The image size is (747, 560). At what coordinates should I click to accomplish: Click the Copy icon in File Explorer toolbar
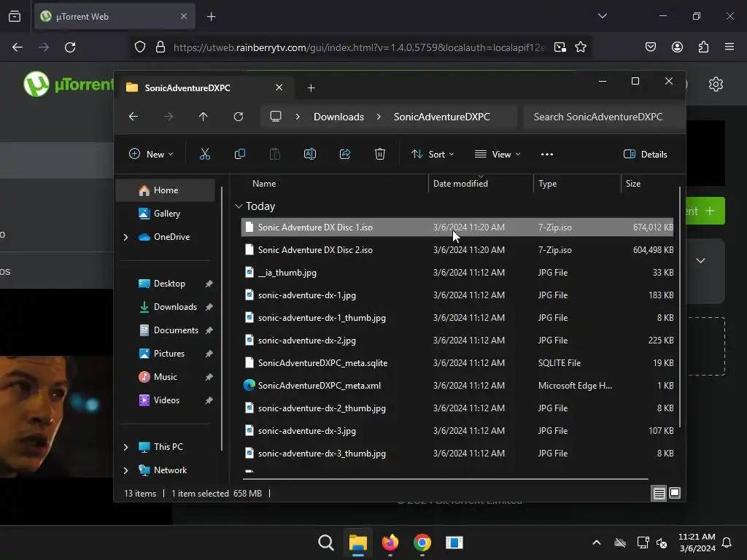pyautogui.click(x=239, y=154)
